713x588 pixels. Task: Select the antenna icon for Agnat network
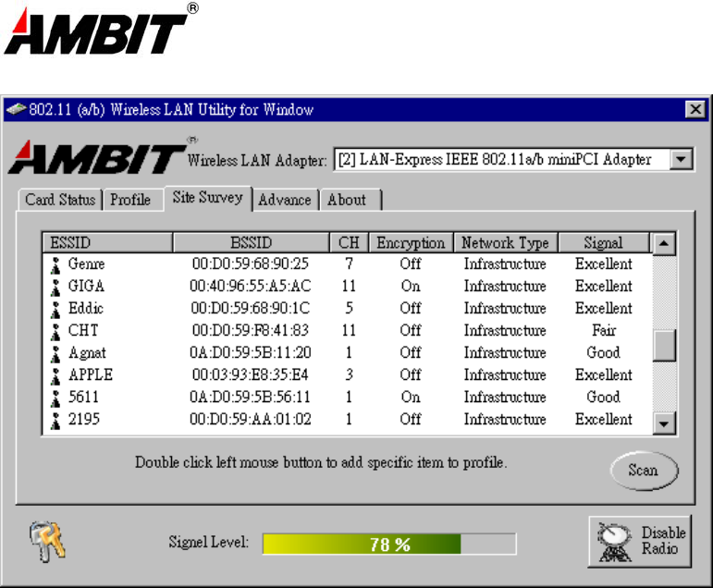tap(55, 354)
